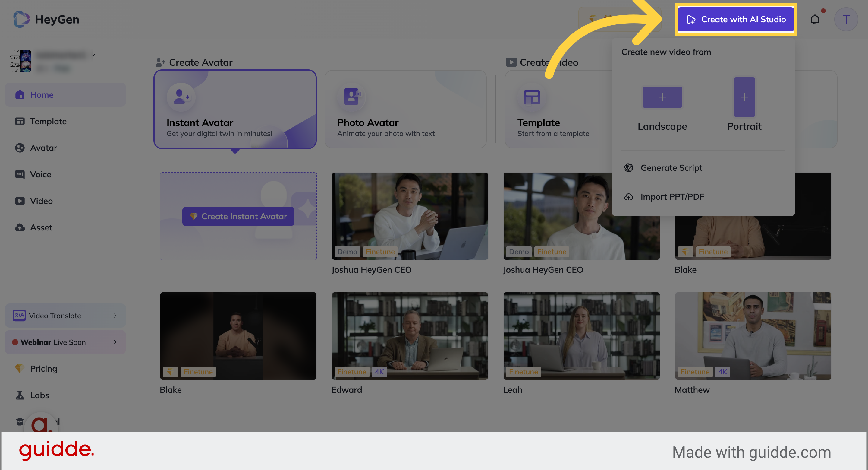Click the Create with AI Studio button
This screenshot has height=470, width=868.
coord(736,19)
